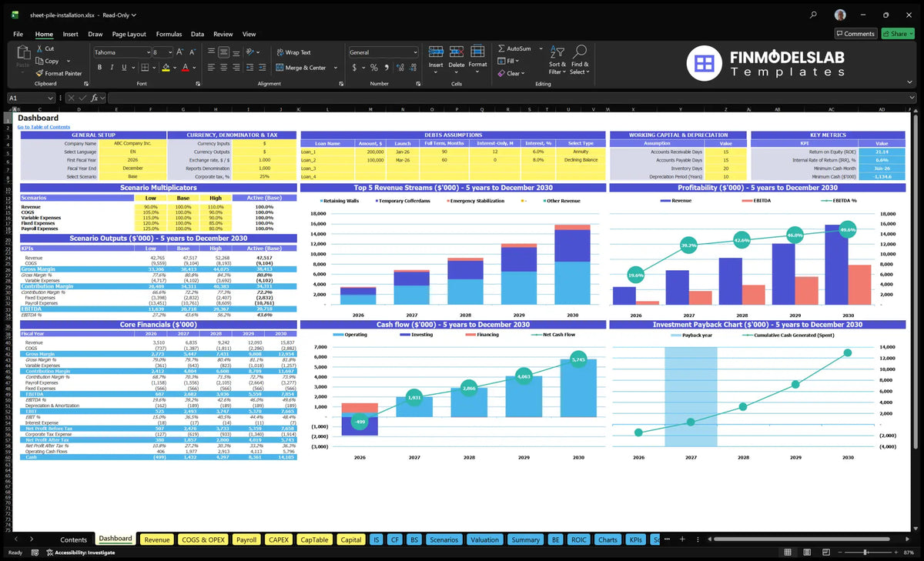Click the Decrease Font Size icon
Image resolution: width=924 pixels, height=561 pixels.
[192, 52]
